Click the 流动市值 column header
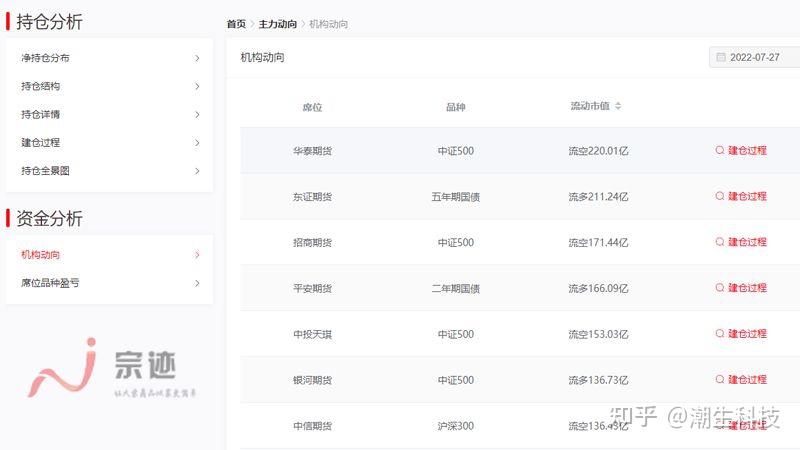This screenshot has width=800, height=450. tap(590, 106)
